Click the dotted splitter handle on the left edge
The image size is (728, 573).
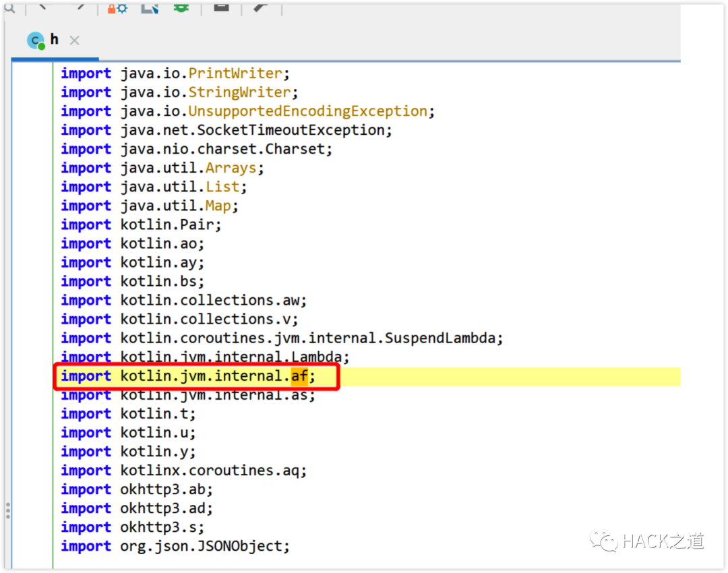(x=8, y=510)
